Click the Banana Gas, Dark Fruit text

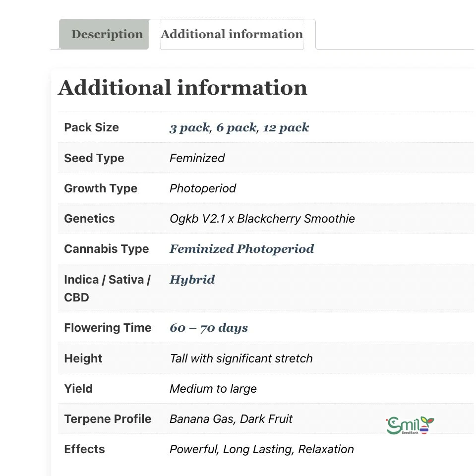[231, 419]
